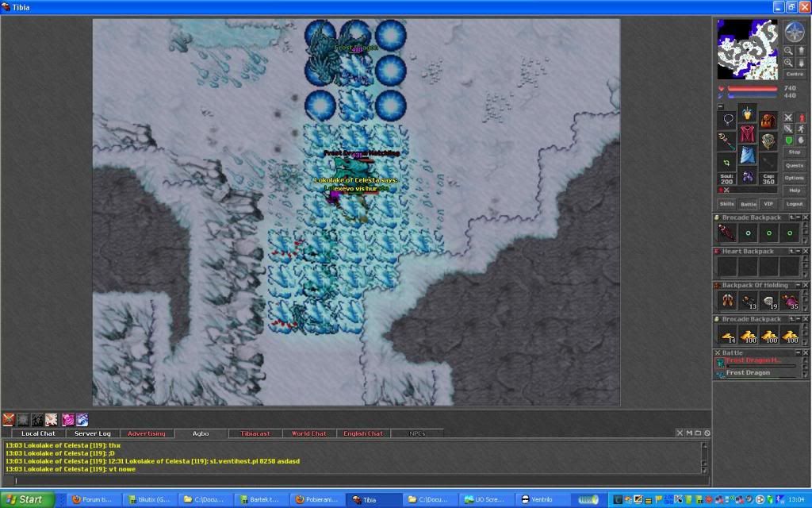Viewport: 812px width, 508px height.
Task: Open the Advertising chat tab
Action: tap(147, 433)
